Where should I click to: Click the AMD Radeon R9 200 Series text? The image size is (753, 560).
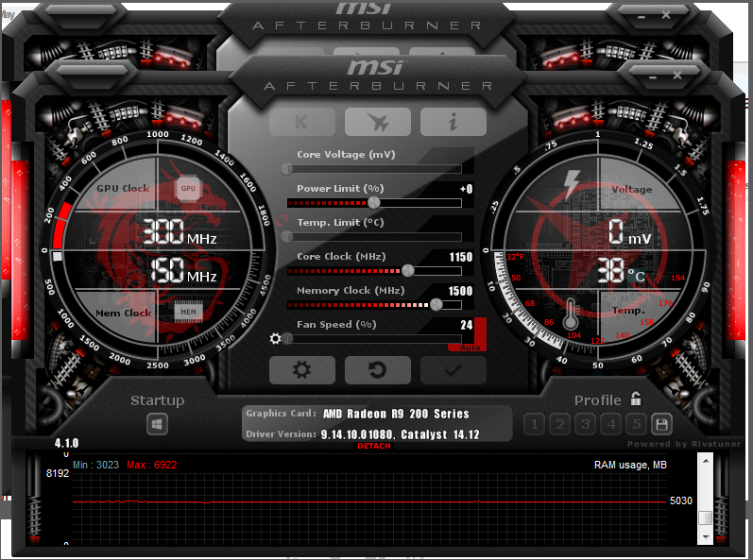click(x=396, y=414)
